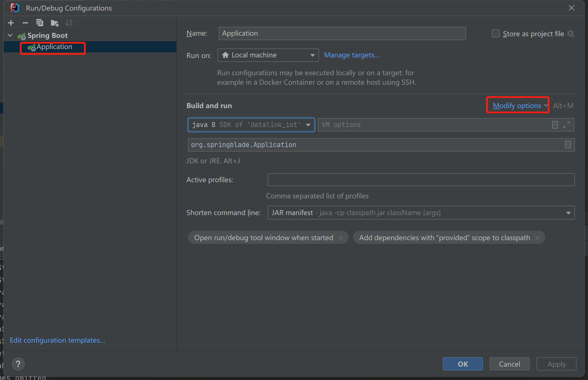This screenshot has width=588, height=380.
Task: Open the Modify options menu
Action: pos(517,106)
